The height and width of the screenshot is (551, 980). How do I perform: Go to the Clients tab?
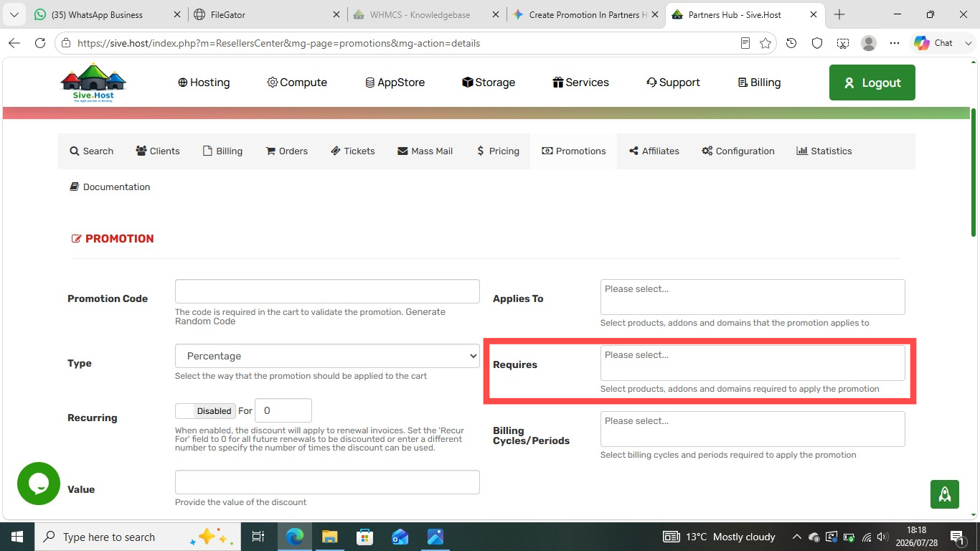coord(157,151)
